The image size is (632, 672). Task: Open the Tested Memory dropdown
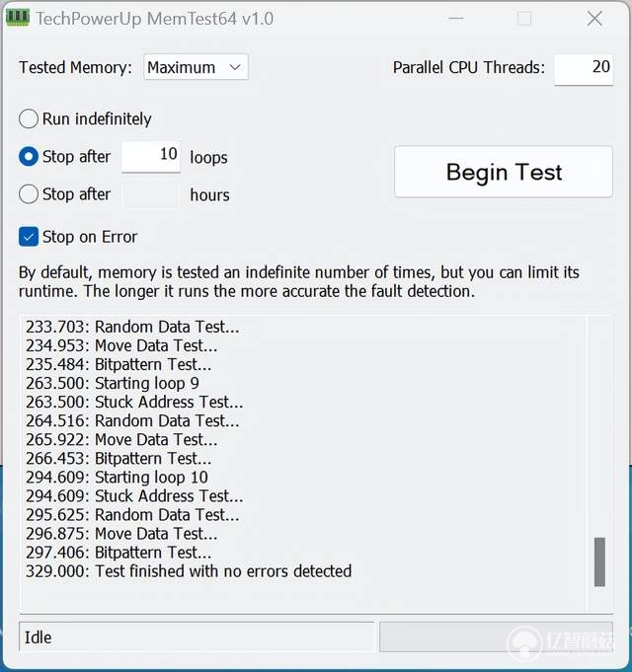pyautogui.click(x=196, y=67)
